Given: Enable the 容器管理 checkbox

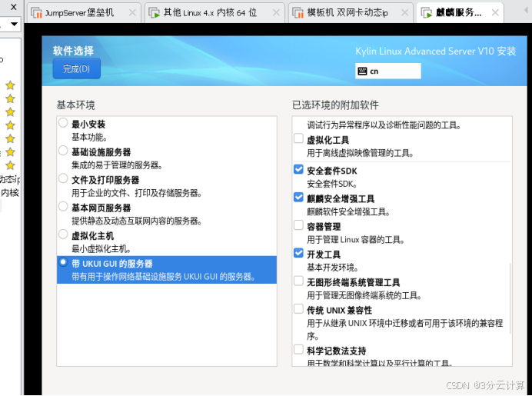Looking at the screenshot, I should click(298, 226).
